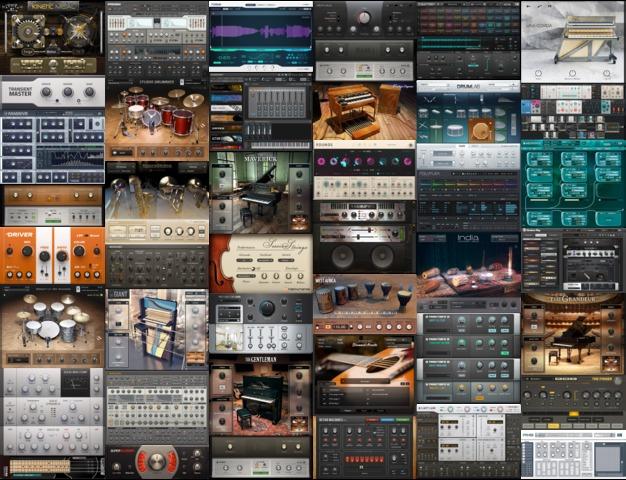
Task: Hit the kick drum on the red Studio Drummer kit
Action: pos(152,119)
